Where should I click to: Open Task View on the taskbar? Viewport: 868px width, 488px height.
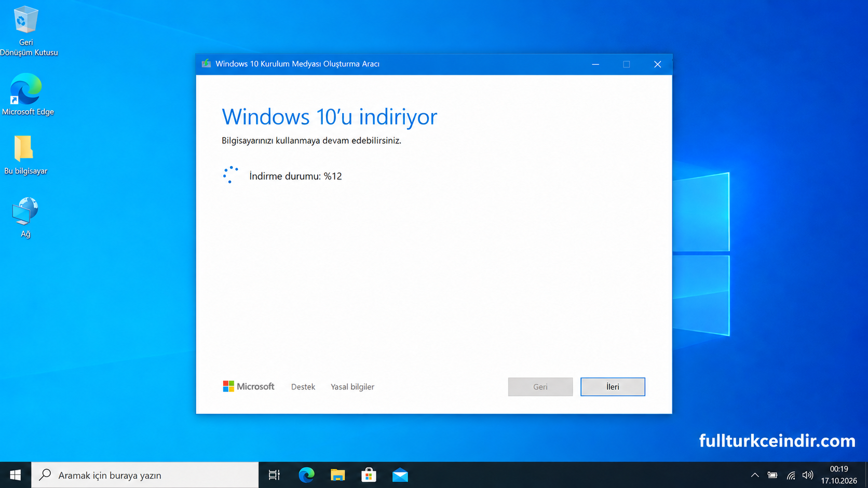pyautogui.click(x=274, y=475)
